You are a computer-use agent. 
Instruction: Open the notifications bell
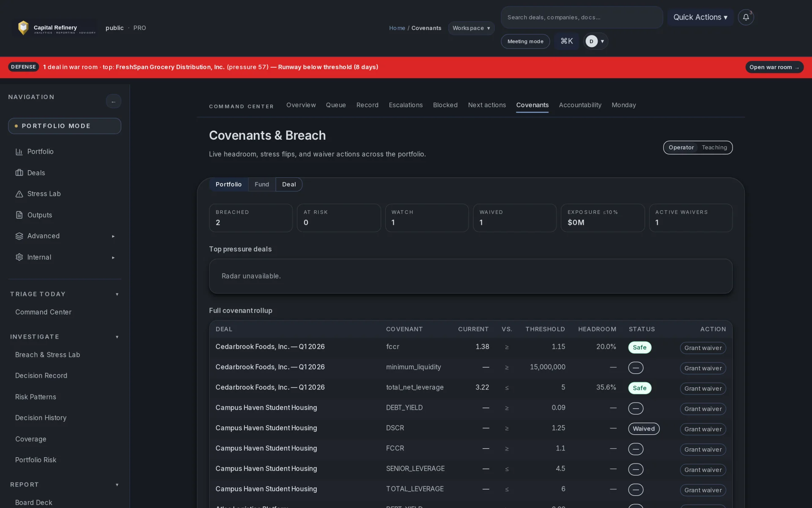click(746, 17)
